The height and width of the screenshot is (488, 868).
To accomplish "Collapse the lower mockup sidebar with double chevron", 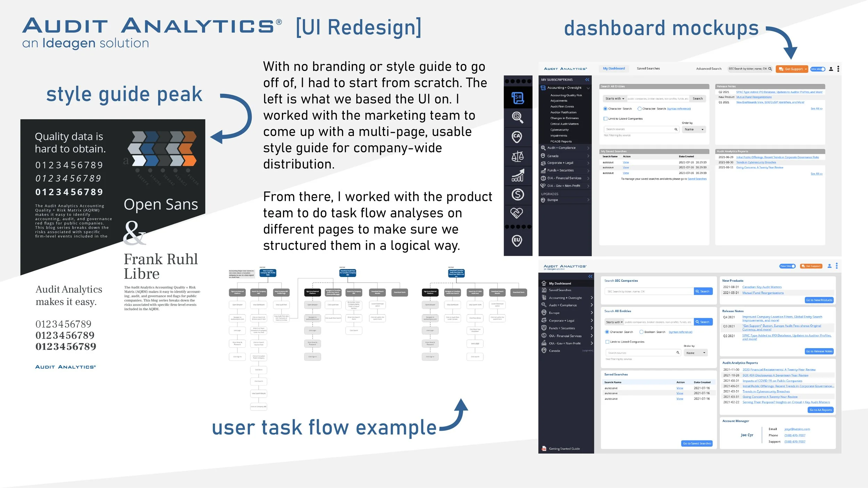I will click(x=590, y=276).
